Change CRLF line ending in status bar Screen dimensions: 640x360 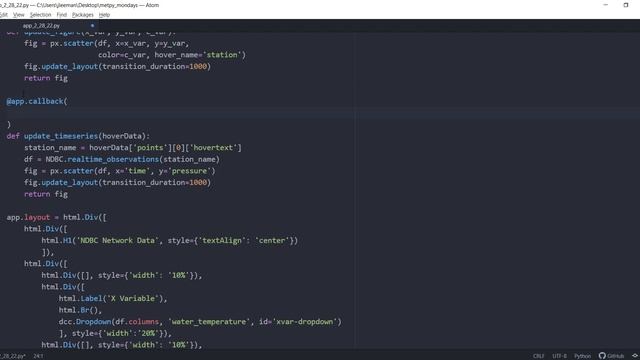click(x=538, y=356)
